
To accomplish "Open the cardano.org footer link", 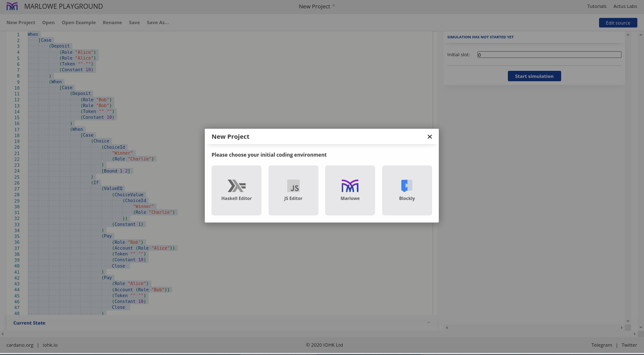I will point(20,345).
